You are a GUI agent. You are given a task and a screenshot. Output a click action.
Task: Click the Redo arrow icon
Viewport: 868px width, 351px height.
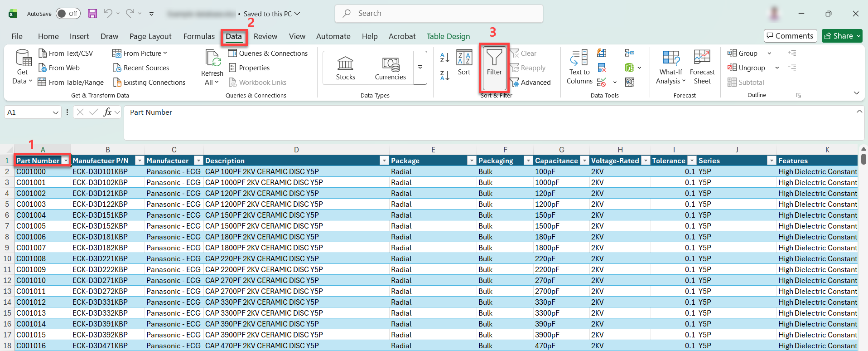(x=130, y=14)
